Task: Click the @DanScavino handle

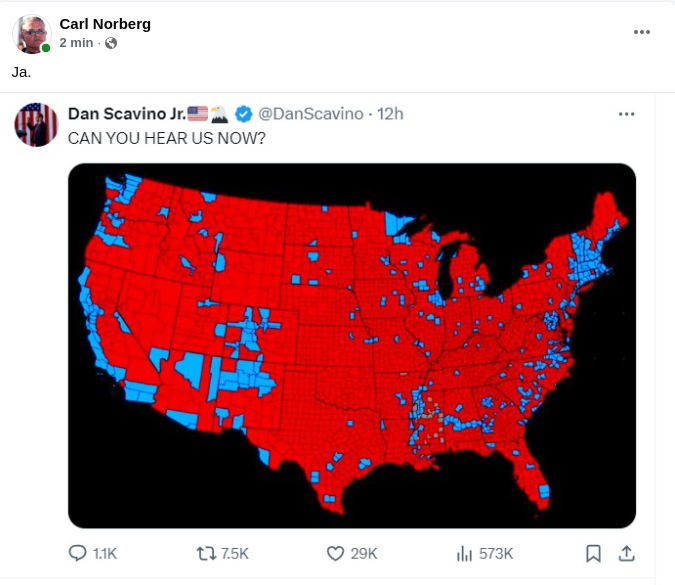Action: click(311, 114)
